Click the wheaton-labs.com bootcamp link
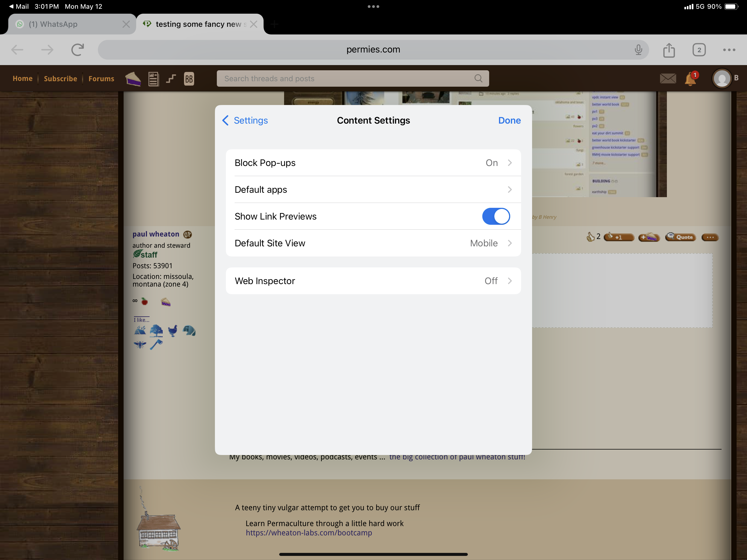 point(309,533)
